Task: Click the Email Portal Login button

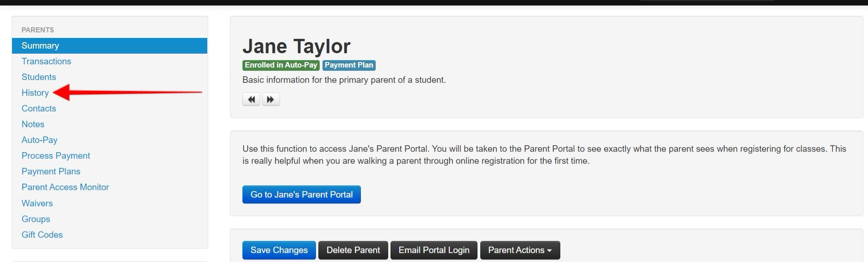Action: click(x=434, y=250)
